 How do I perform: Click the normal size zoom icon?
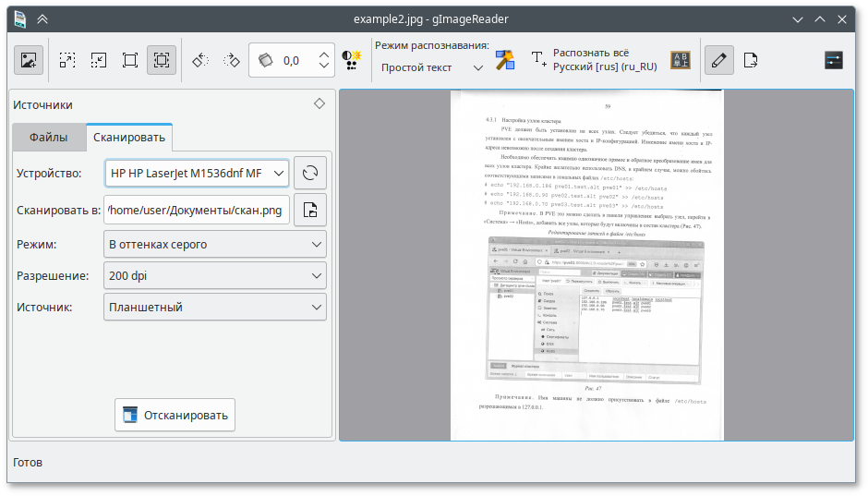click(130, 60)
